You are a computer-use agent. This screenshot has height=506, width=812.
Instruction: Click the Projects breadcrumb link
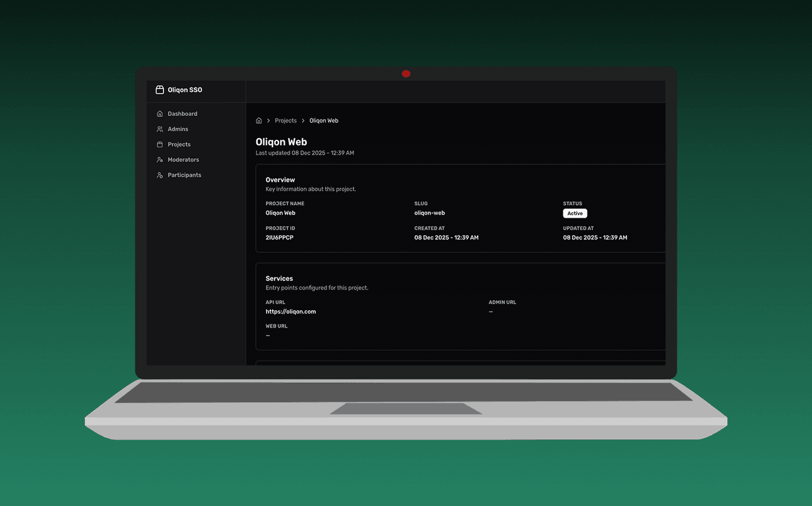click(x=285, y=121)
